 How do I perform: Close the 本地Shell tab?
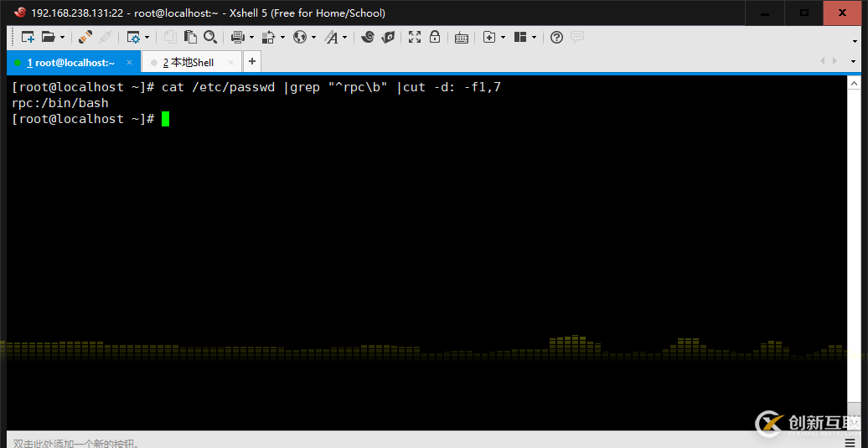click(231, 63)
